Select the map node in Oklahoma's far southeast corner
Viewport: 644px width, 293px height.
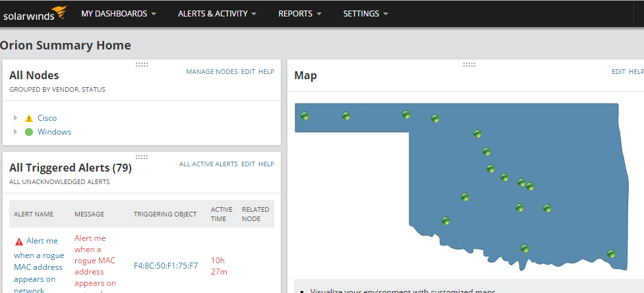tap(611, 253)
